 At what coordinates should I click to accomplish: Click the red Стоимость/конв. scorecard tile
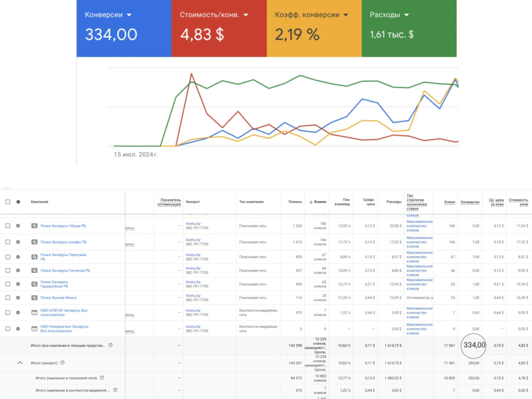(x=219, y=28)
